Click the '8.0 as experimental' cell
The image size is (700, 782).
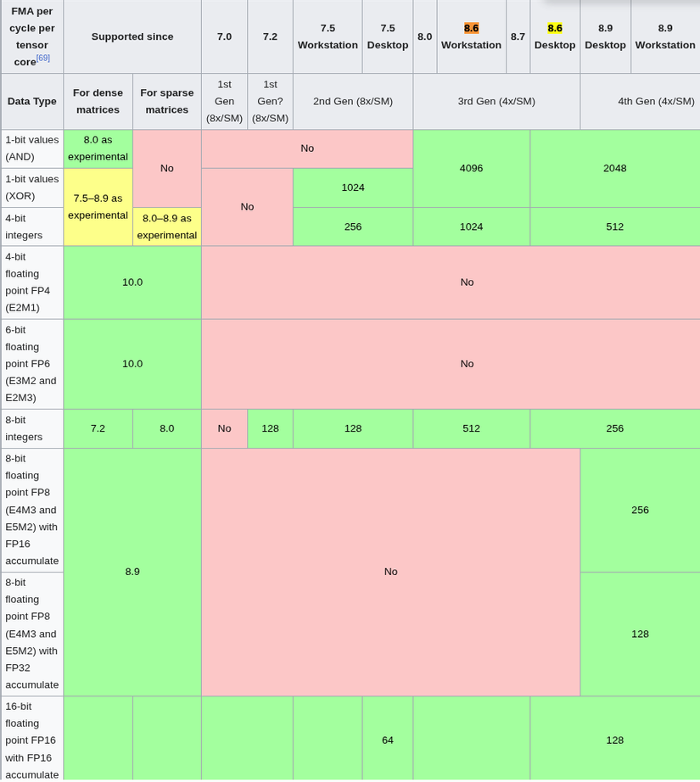tap(98, 148)
